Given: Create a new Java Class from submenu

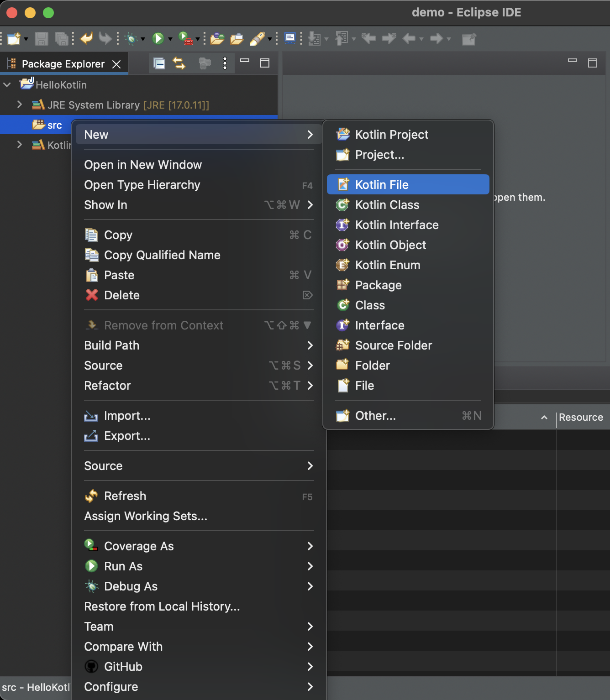Looking at the screenshot, I should (x=408, y=305).
